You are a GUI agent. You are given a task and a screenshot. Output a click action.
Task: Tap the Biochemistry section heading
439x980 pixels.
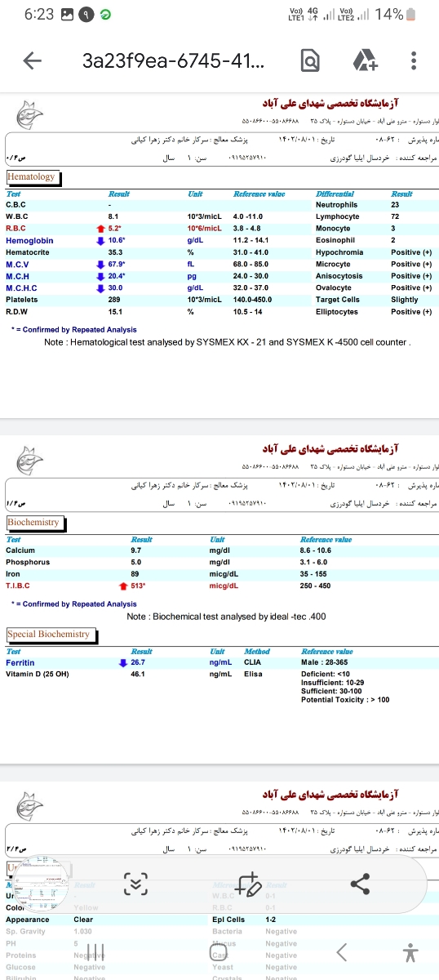[33, 522]
